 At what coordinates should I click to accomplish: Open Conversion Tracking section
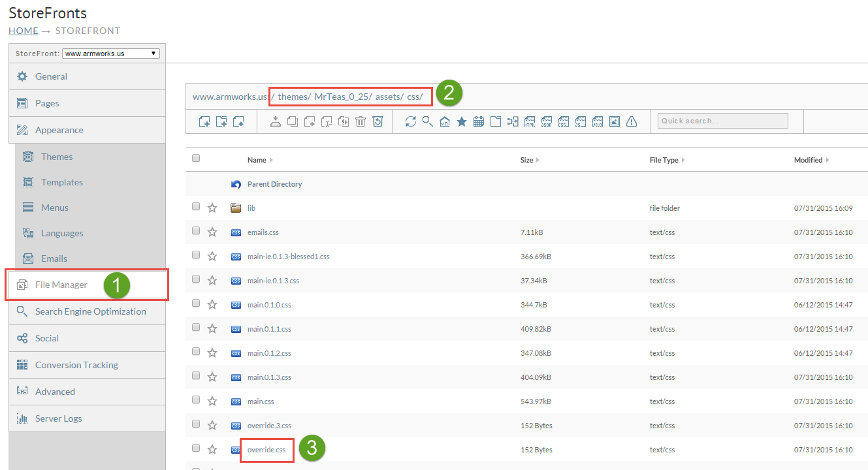click(x=87, y=365)
